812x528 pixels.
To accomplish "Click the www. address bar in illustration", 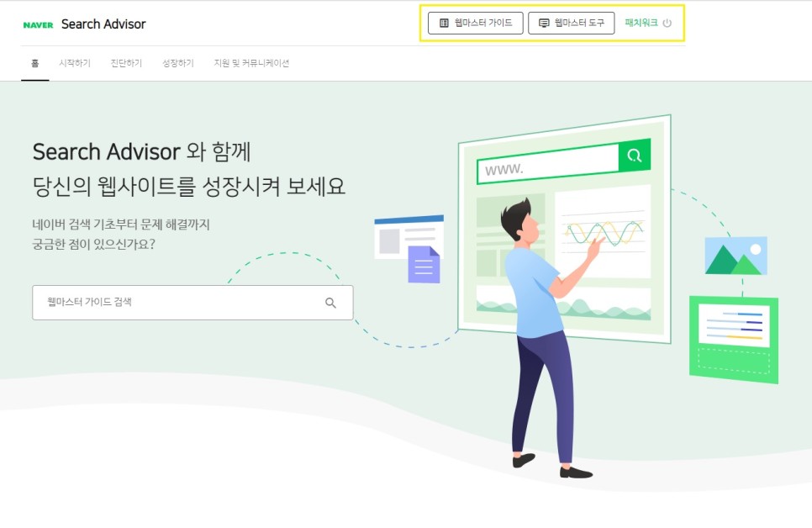I will (548, 165).
